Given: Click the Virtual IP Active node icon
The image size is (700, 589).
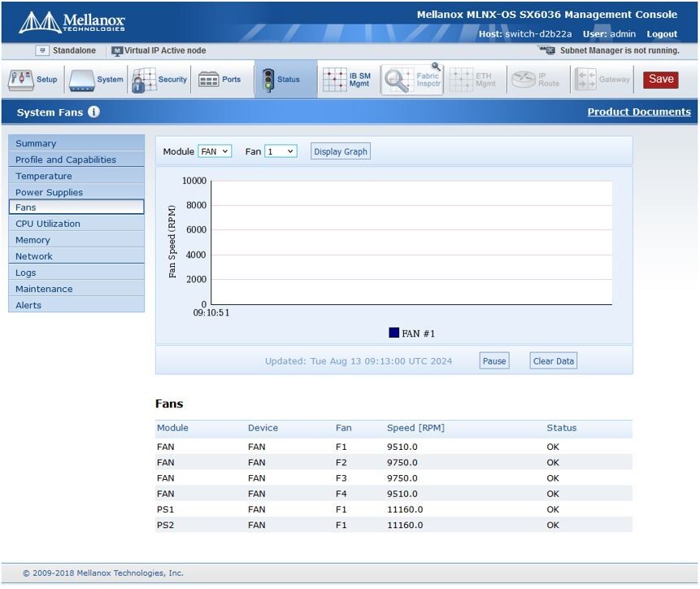Looking at the screenshot, I should tap(117, 51).
